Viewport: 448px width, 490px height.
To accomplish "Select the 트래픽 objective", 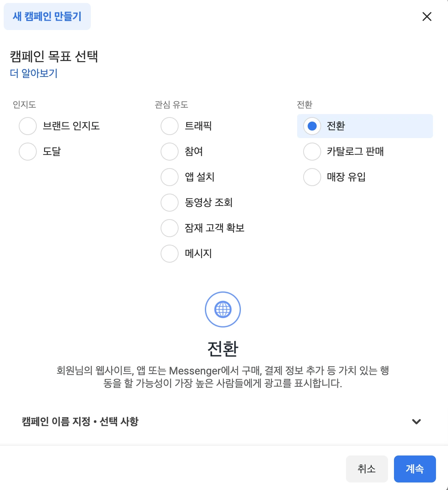I will 170,126.
